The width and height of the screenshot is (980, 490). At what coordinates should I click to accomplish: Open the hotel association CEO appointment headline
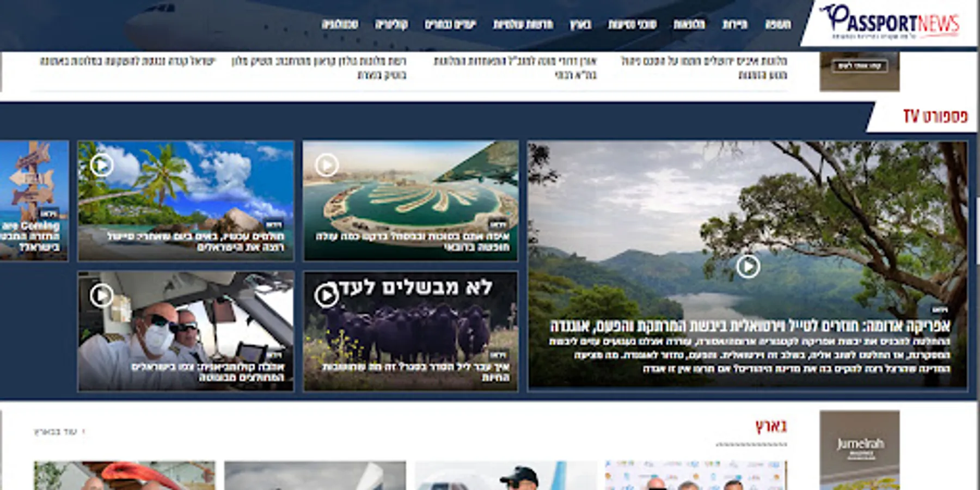click(515, 68)
